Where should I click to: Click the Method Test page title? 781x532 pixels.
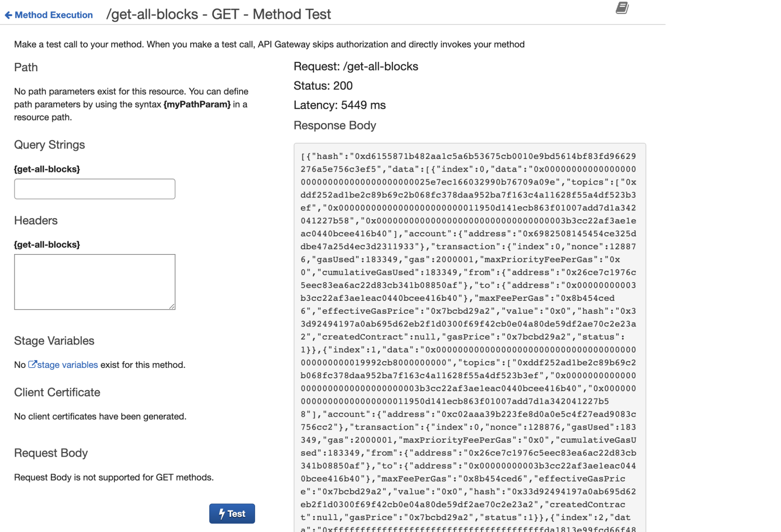218,14
